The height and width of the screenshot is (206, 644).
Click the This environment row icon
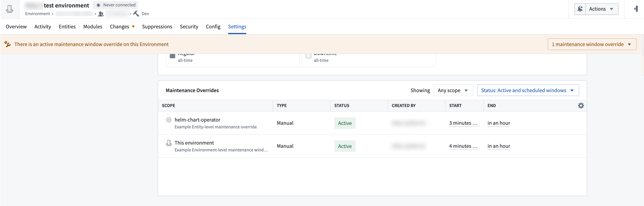pos(169,143)
